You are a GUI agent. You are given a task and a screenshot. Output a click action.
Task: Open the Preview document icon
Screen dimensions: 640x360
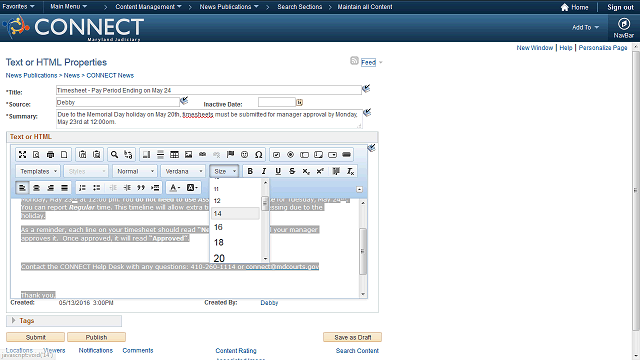click(36, 155)
